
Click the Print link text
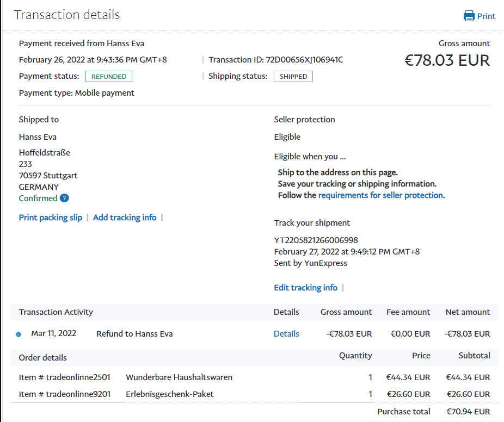(x=486, y=16)
